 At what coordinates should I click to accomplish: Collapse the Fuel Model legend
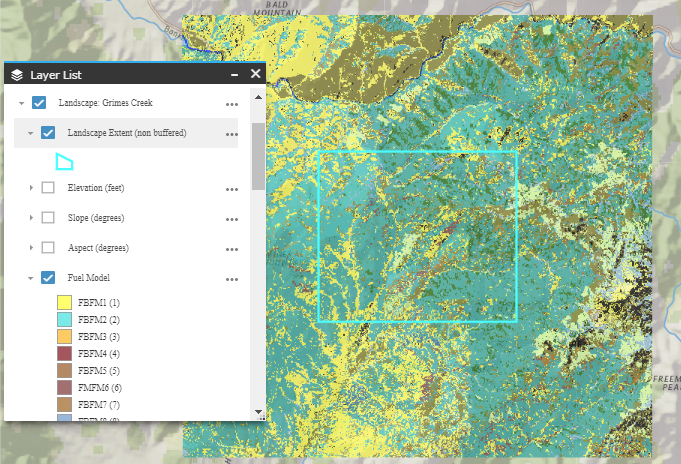tap(31, 278)
